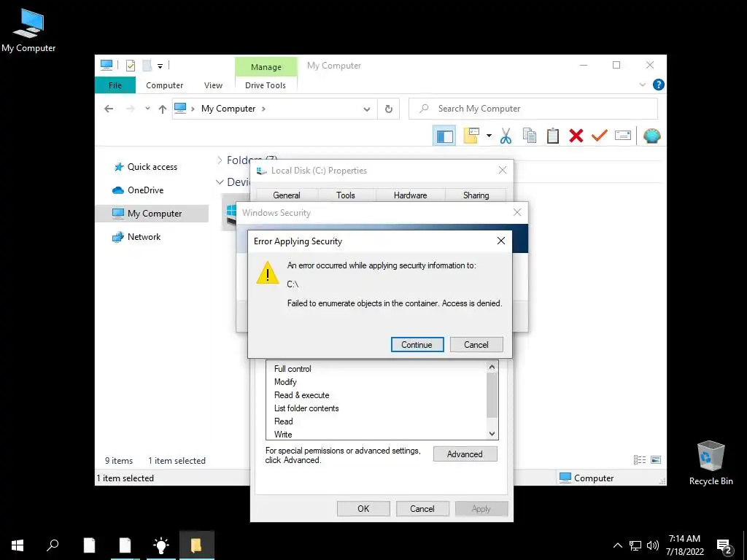Click the List folder contents permission row
The height and width of the screenshot is (560, 747).
tap(376, 408)
